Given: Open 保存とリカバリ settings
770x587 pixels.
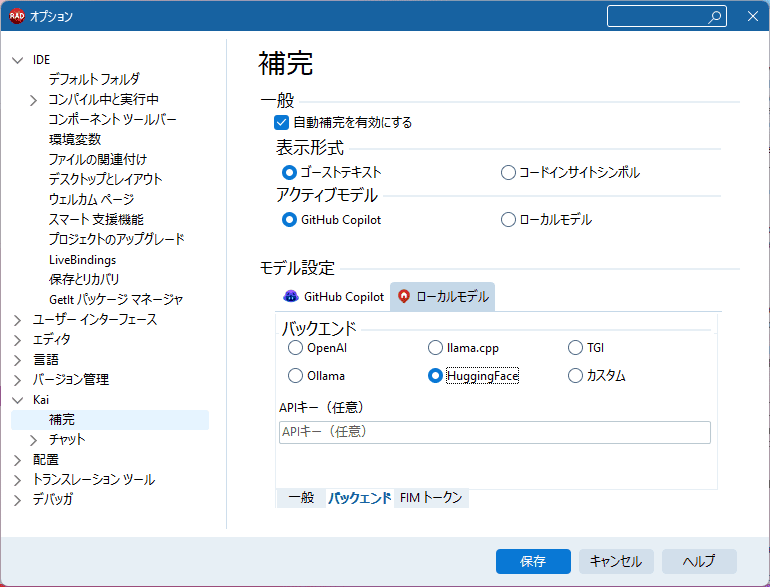Looking at the screenshot, I should pos(84,280).
